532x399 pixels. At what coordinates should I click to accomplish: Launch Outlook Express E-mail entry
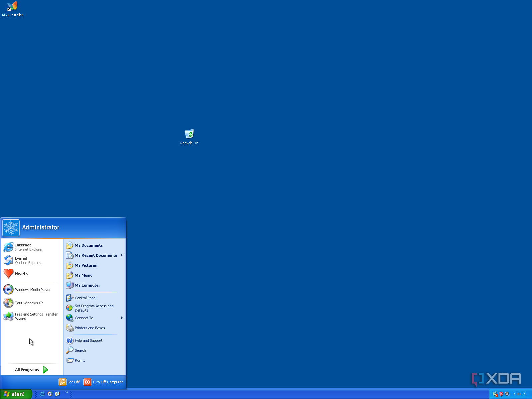tap(32, 260)
